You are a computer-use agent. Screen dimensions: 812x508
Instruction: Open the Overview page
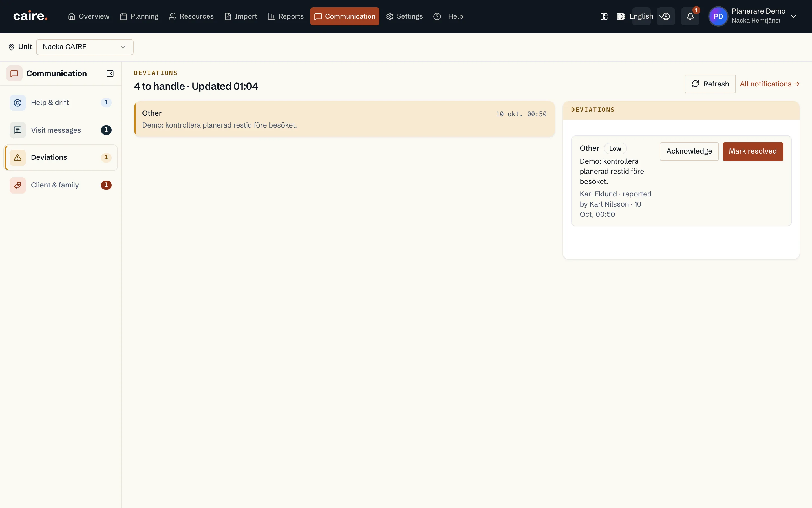(89, 16)
